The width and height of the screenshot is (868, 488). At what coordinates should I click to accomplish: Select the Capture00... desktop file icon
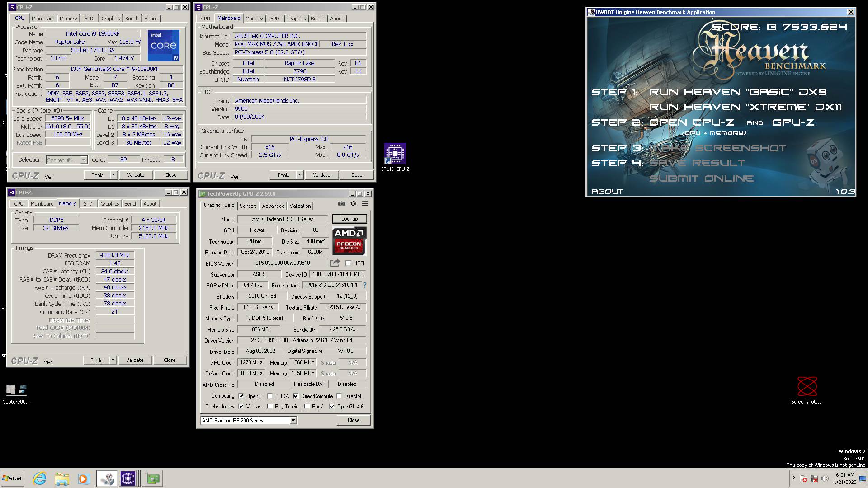coord(16,394)
